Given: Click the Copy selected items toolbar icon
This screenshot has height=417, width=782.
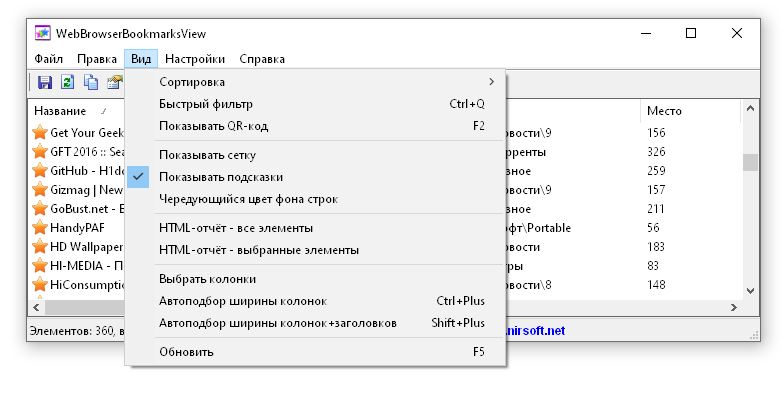Looking at the screenshot, I should point(91,82).
